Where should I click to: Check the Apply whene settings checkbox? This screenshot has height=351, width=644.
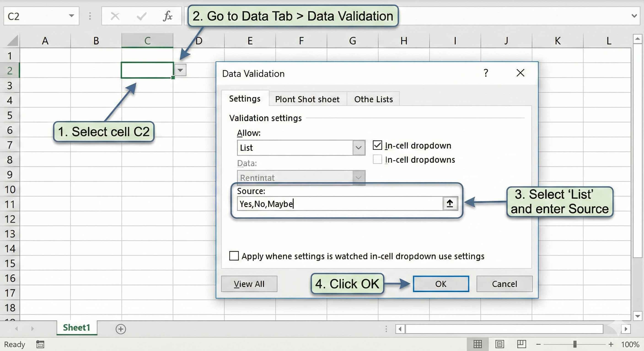234,256
